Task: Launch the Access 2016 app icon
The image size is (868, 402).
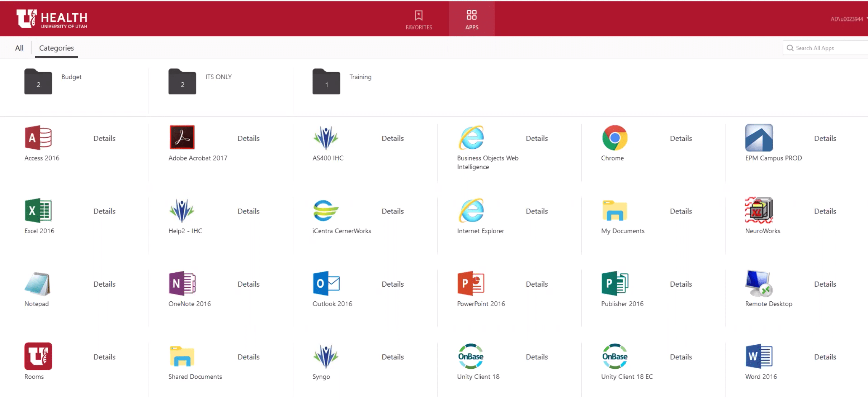Action: (38, 138)
